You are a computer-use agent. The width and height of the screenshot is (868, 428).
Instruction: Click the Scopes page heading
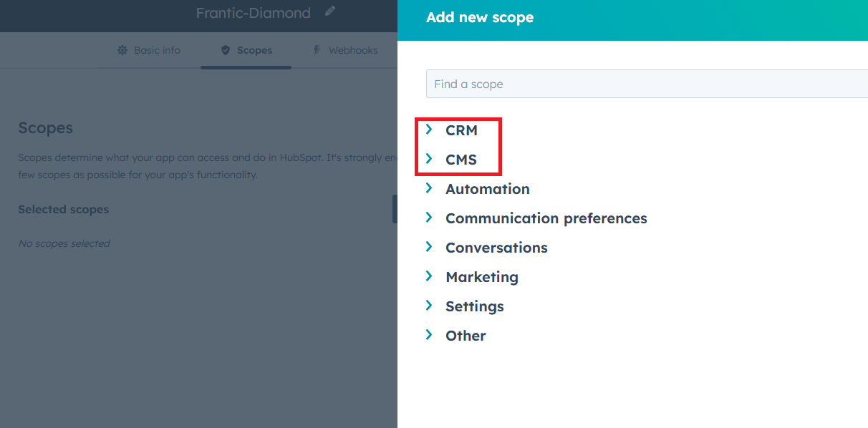pos(46,128)
